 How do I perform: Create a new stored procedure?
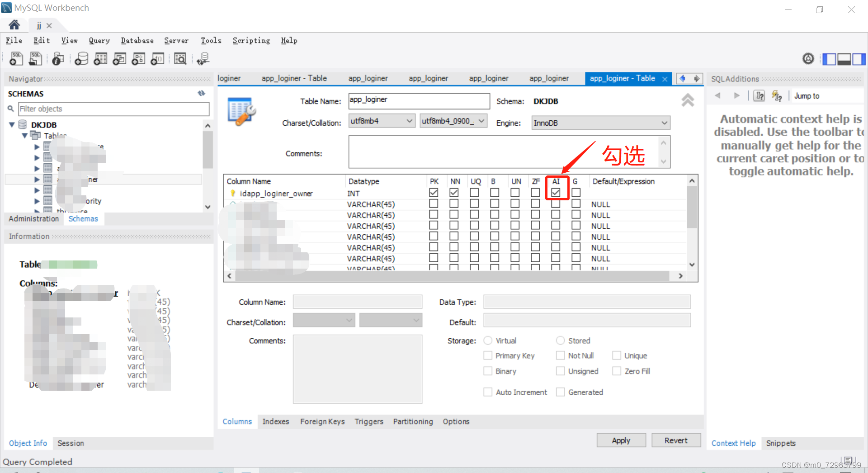pos(138,58)
